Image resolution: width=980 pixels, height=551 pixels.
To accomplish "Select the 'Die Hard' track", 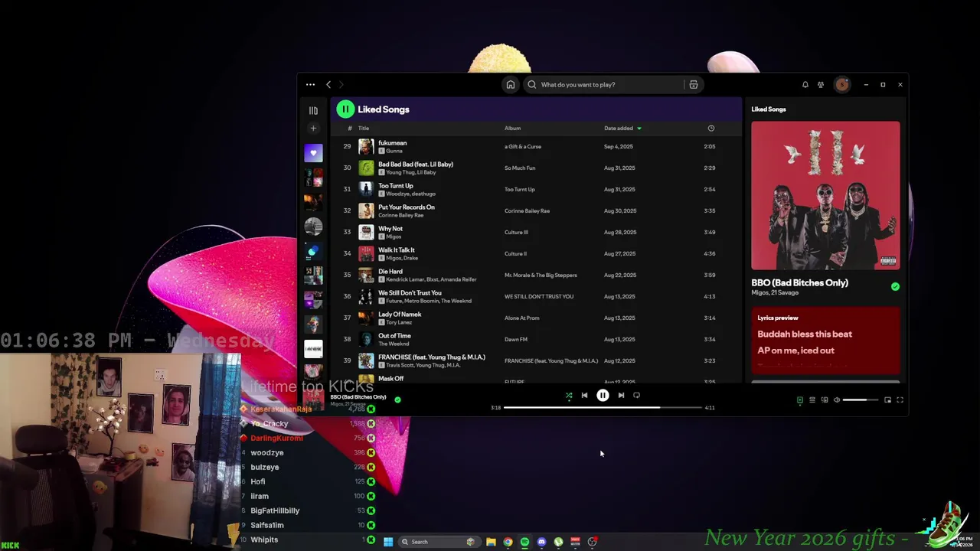I will [390, 272].
